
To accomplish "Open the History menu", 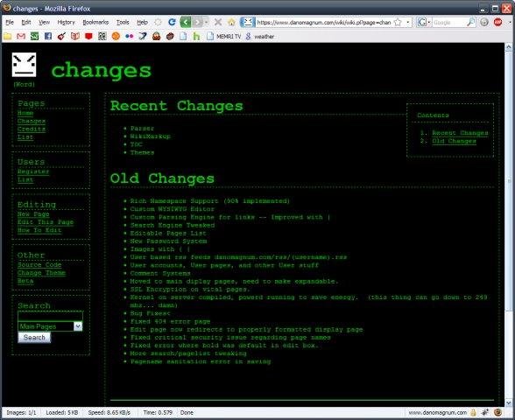I will point(66,23).
